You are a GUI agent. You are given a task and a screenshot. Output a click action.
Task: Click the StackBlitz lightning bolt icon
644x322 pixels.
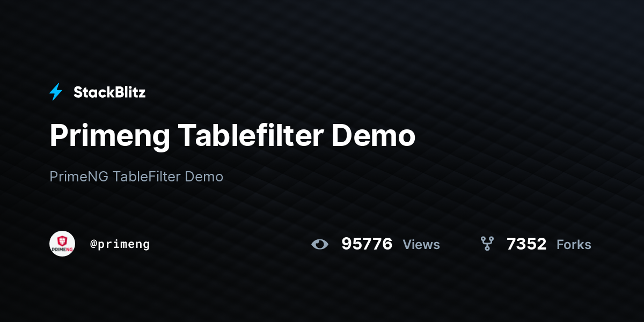pyautogui.click(x=56, y=92)
